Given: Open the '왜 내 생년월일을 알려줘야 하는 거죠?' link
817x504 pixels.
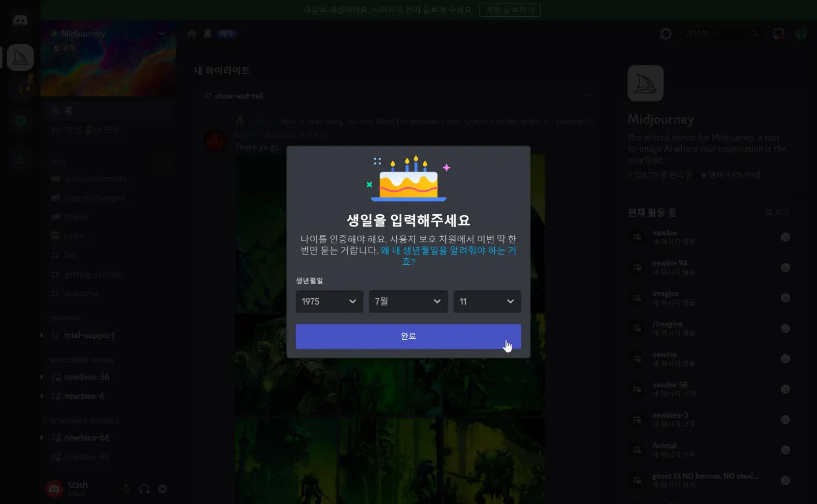Looking at the screenshot, I should pos(448,256).
